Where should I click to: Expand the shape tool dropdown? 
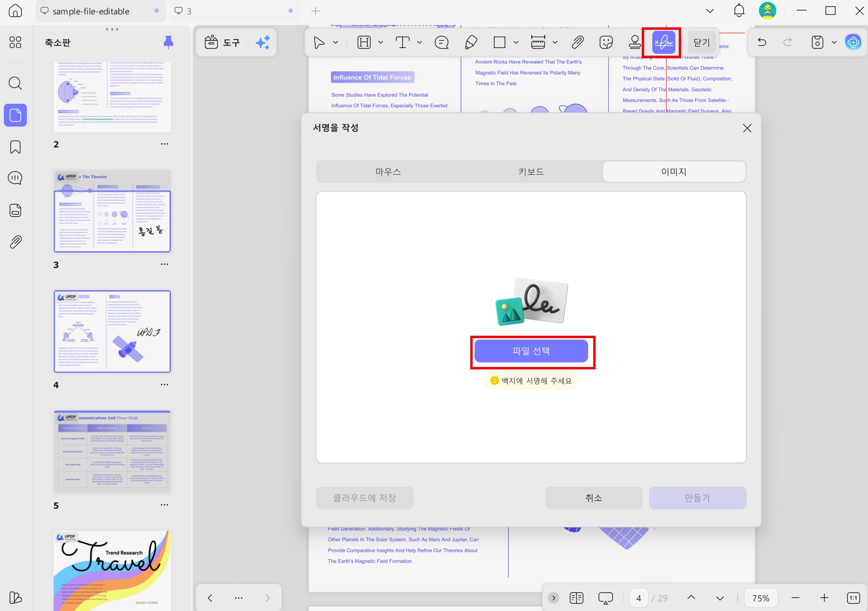[x=516, y=42]
